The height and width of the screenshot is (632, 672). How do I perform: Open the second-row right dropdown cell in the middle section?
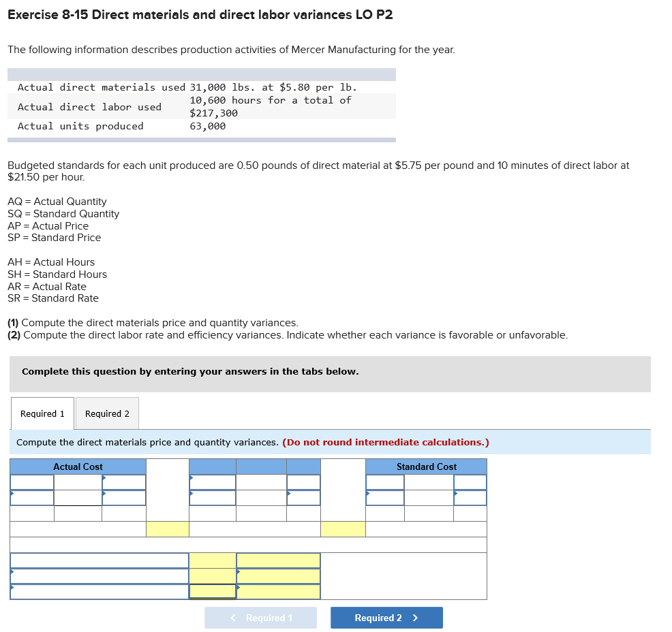[x=303, y=498]
